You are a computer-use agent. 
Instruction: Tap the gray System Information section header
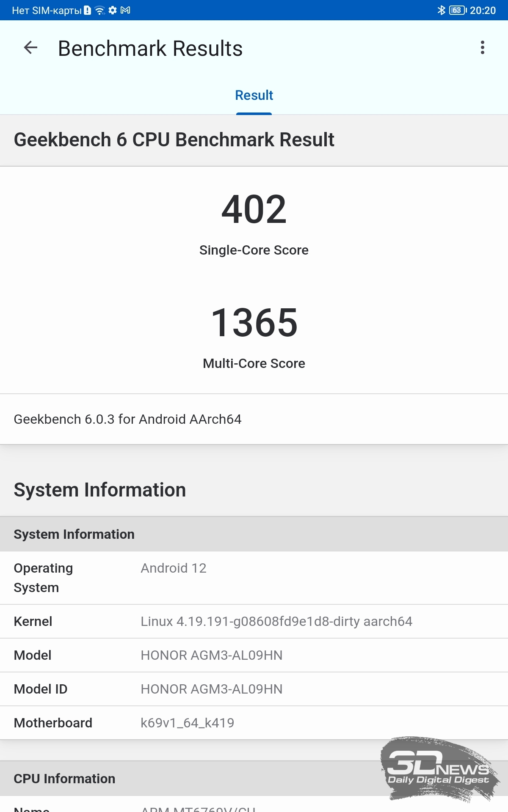pyautogui.click(x=254, y=534)
